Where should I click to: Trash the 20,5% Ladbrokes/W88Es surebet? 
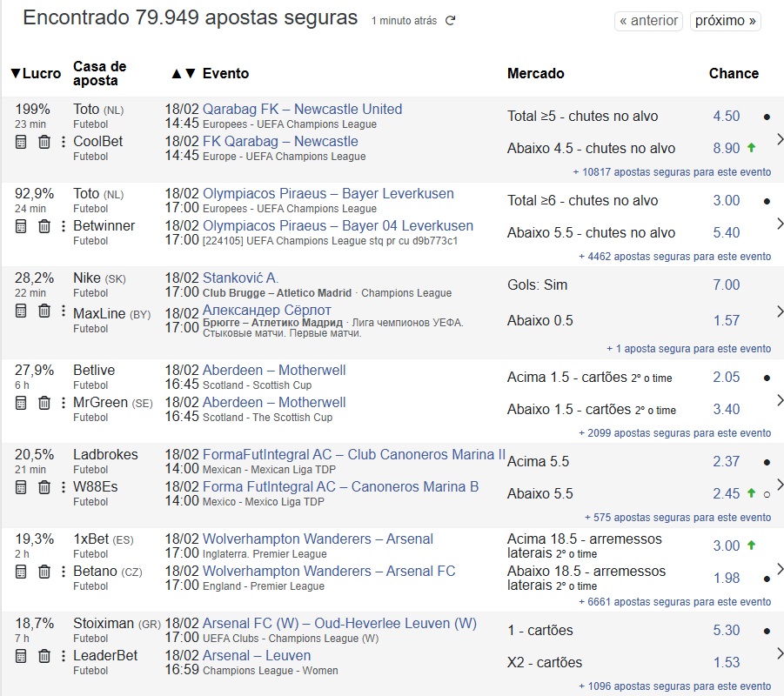44,487
